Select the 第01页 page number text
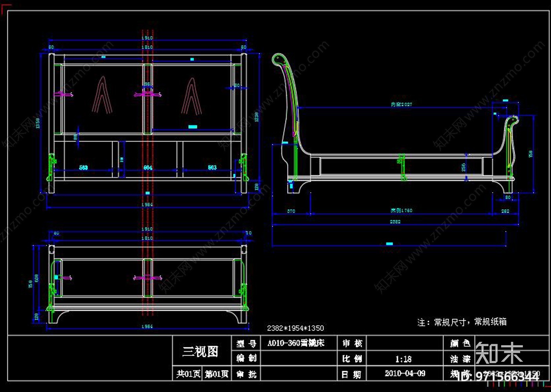The image size is (551, 392). [x=217, y=374]
